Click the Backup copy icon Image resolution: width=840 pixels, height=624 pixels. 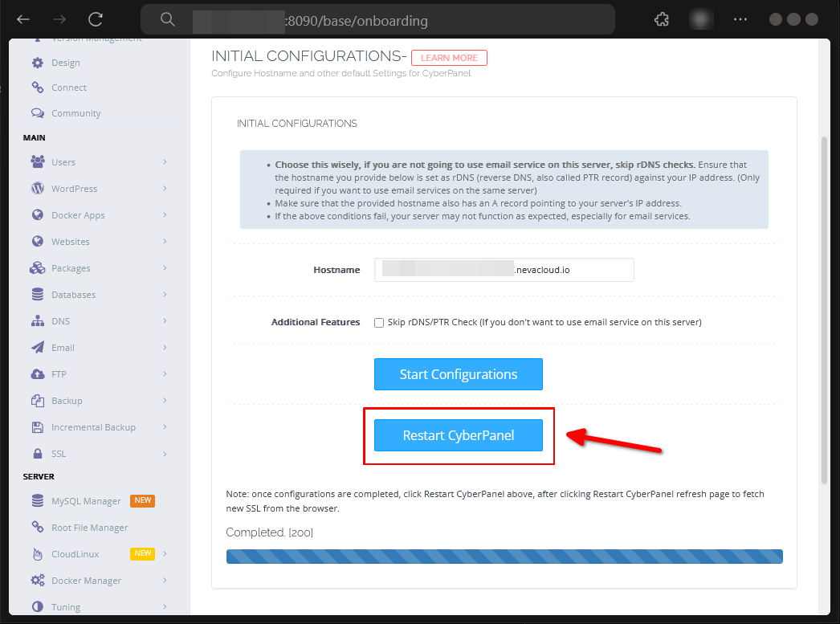click(x=38, y=401)
